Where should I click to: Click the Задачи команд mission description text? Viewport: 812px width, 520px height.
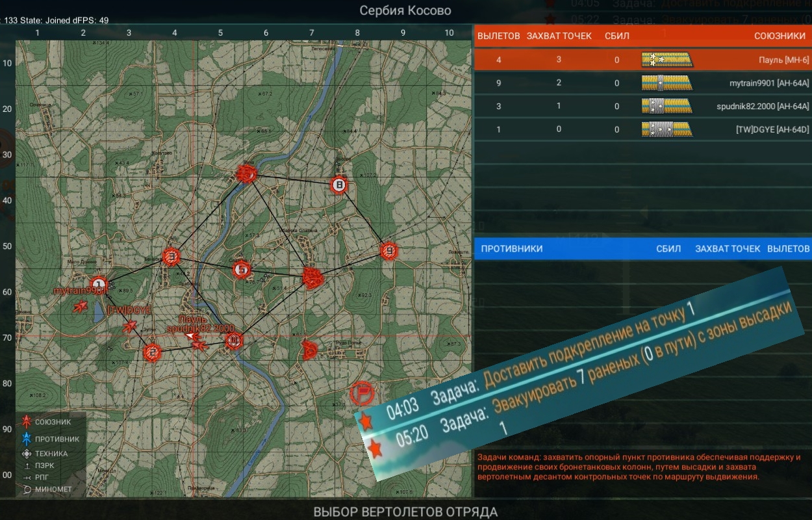point(639,467)
